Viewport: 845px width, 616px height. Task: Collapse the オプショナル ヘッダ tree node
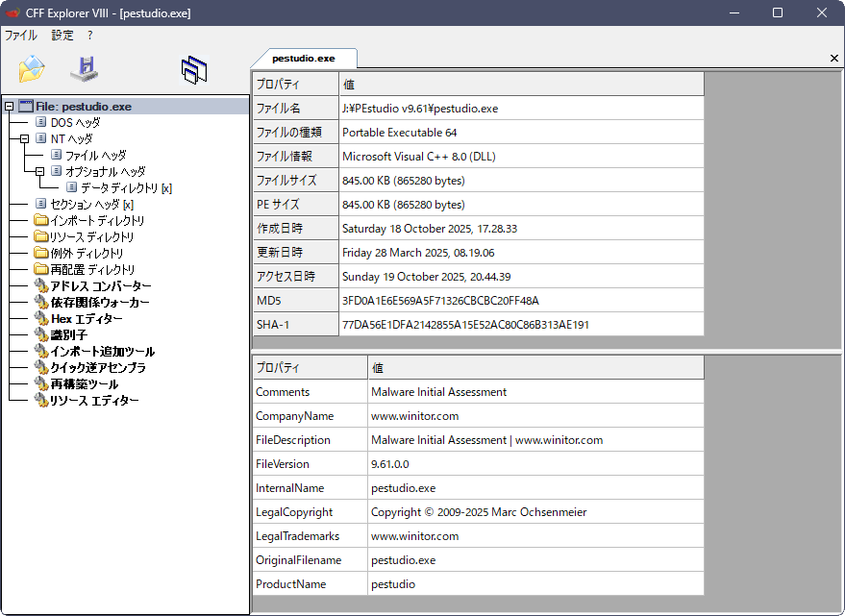(39, 171)
